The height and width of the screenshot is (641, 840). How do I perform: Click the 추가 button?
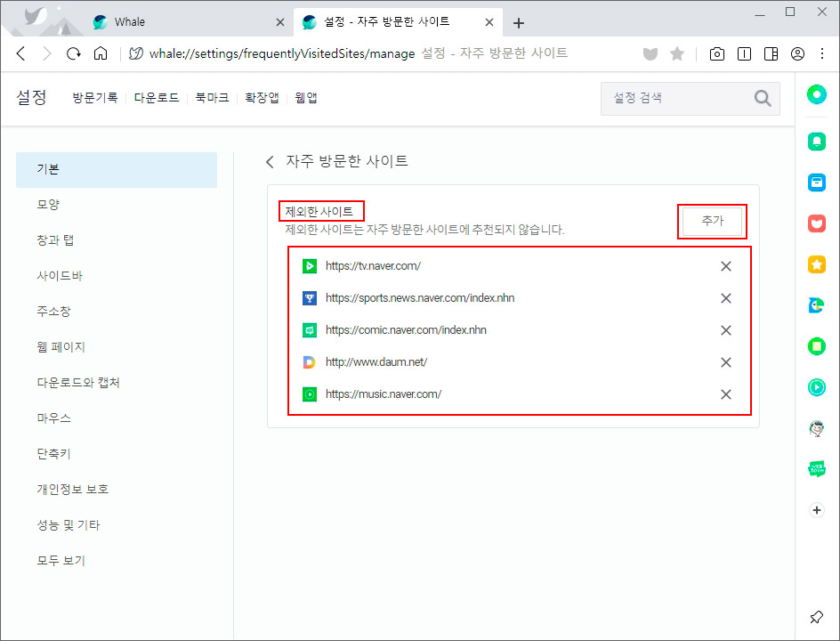[712, 222]
